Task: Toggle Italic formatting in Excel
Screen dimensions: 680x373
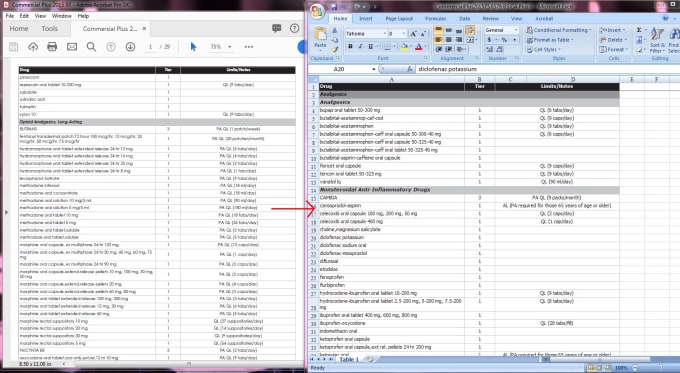Action: 360,46
